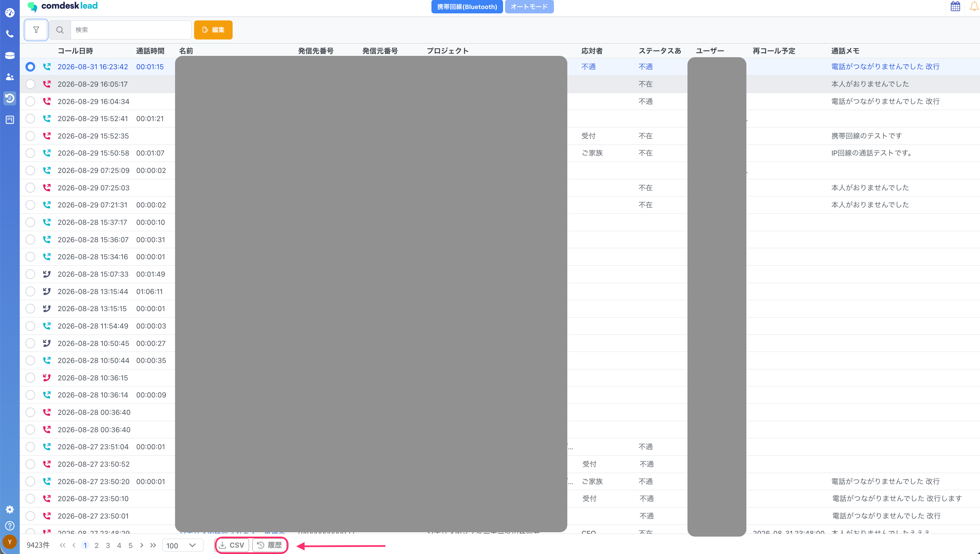Click the search magnifier icon

pos(60,30)
